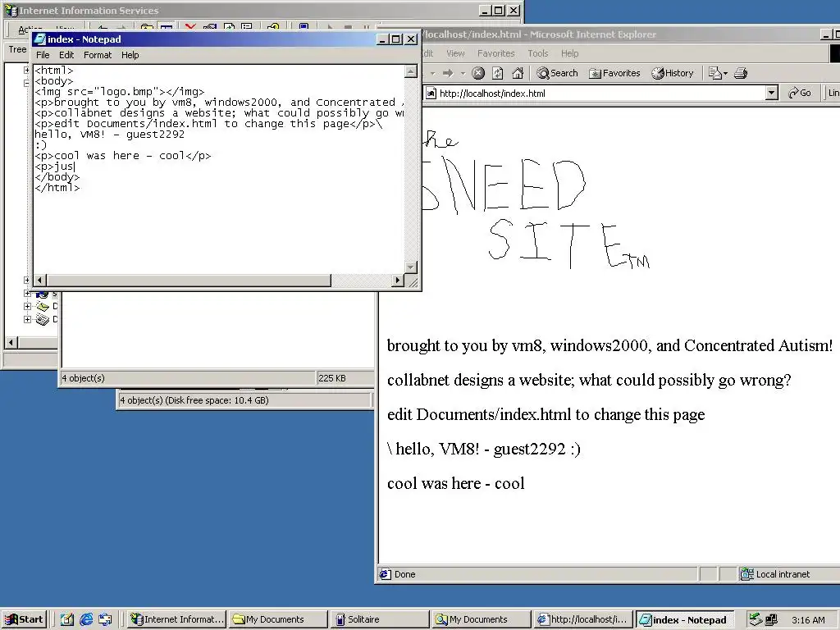The image size is (840, 630).
Task: Open the Forward history dropdown arrow
Action: coord(463,73)
